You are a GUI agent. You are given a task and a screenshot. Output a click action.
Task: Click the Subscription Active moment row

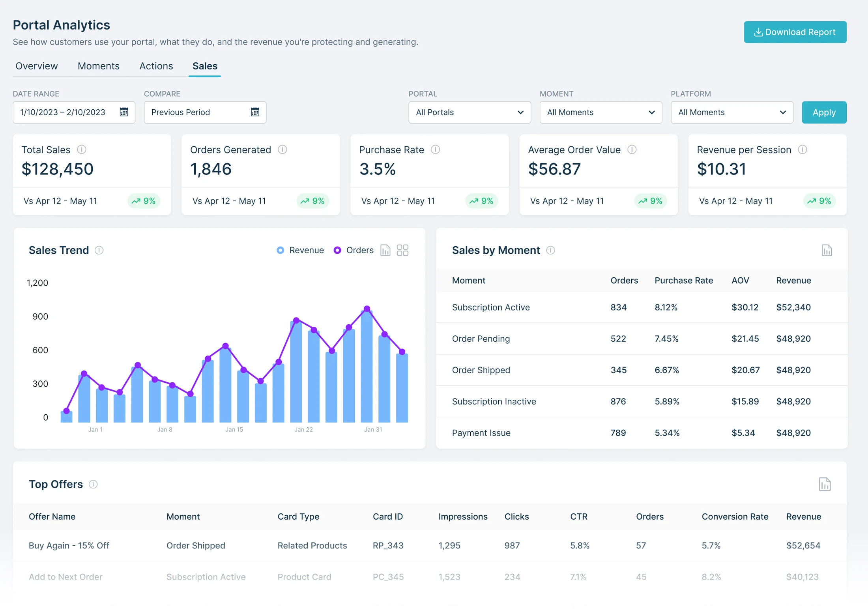coord(642,307)
